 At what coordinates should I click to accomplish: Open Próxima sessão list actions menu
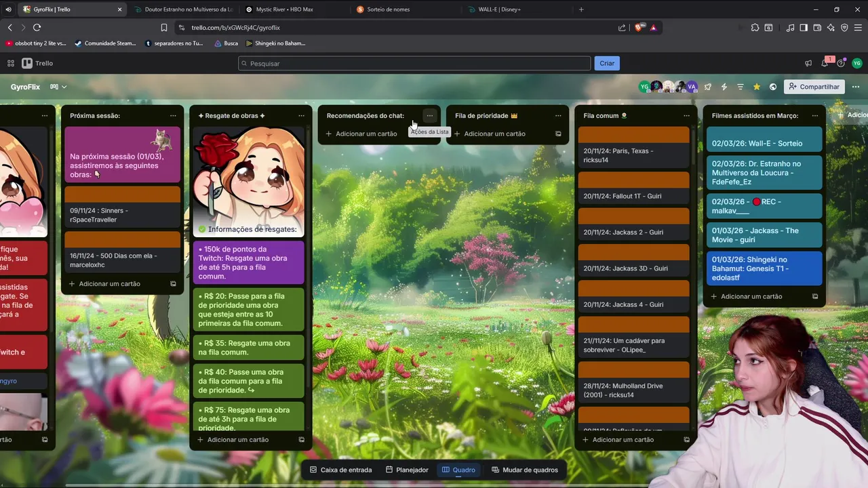[173, 116]
